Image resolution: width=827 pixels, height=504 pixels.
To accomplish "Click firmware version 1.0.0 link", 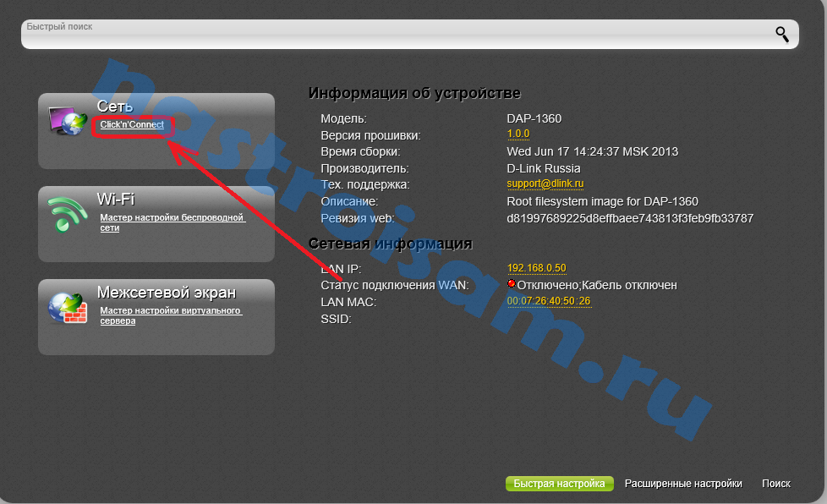I will (518, 134).
